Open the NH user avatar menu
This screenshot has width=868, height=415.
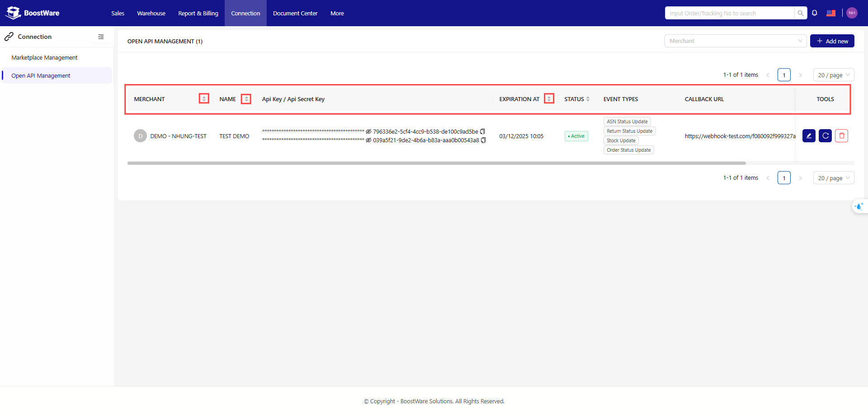pos(852,13)
